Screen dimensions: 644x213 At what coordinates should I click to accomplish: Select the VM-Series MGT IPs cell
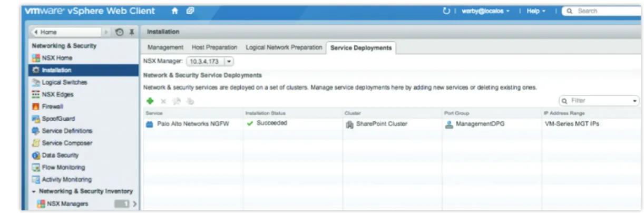point(591,124)
